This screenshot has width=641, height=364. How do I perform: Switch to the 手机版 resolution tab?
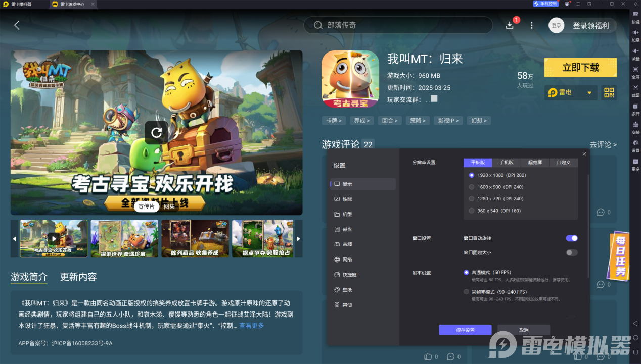pyautogui.click(x=507, y=162)
